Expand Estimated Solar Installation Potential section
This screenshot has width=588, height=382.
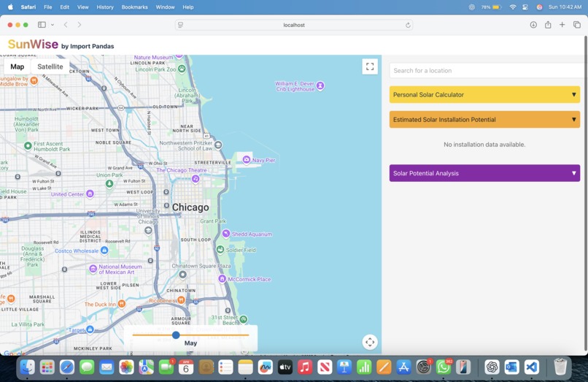coord(484,120)
